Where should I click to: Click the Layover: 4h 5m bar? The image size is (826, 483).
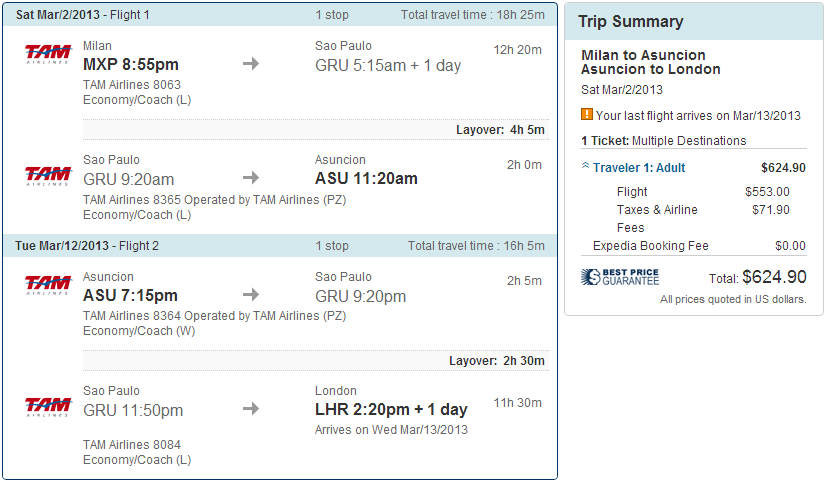point(500,129)
